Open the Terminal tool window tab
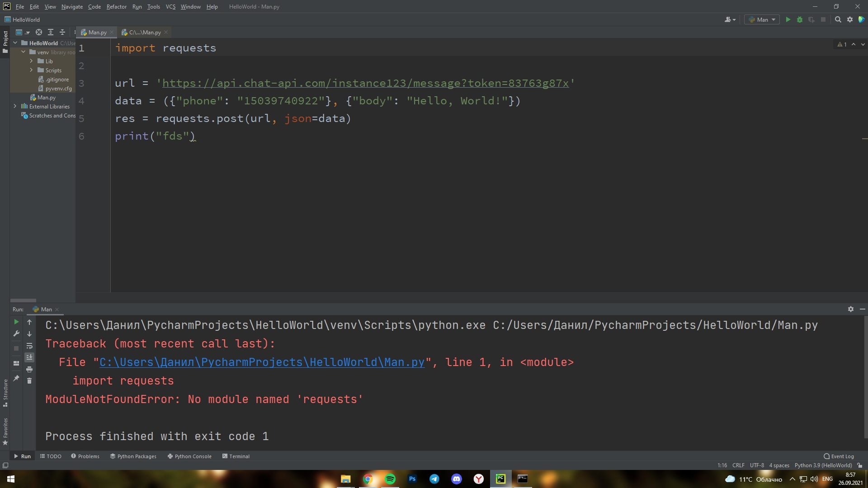This screenshot has height=488, width=868. pyautogui.click(x=236, y=456)
